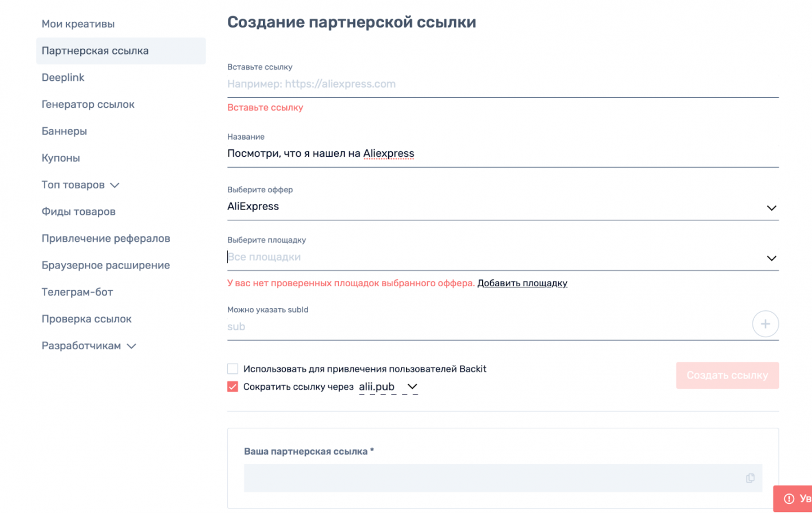Screen dimensions: 812x513
Task: Focus the Вставьте ссылку URL field
Action: (x=503, y=84)
